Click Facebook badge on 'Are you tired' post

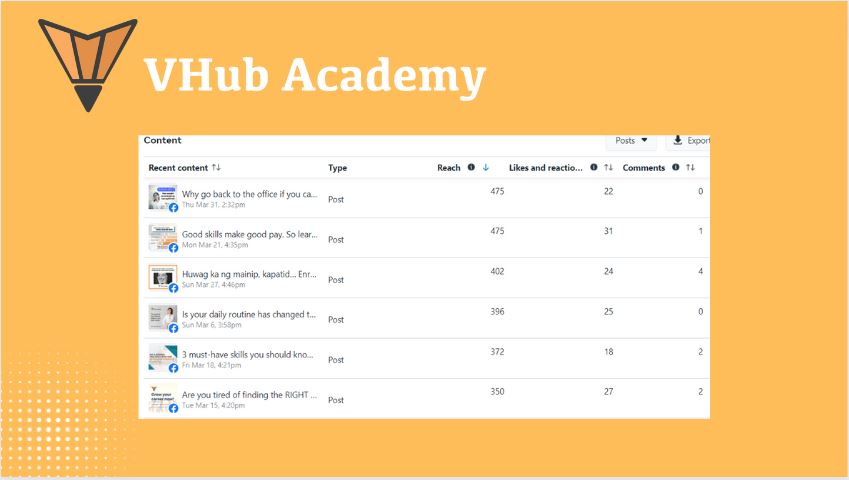(x=173, y=408)
